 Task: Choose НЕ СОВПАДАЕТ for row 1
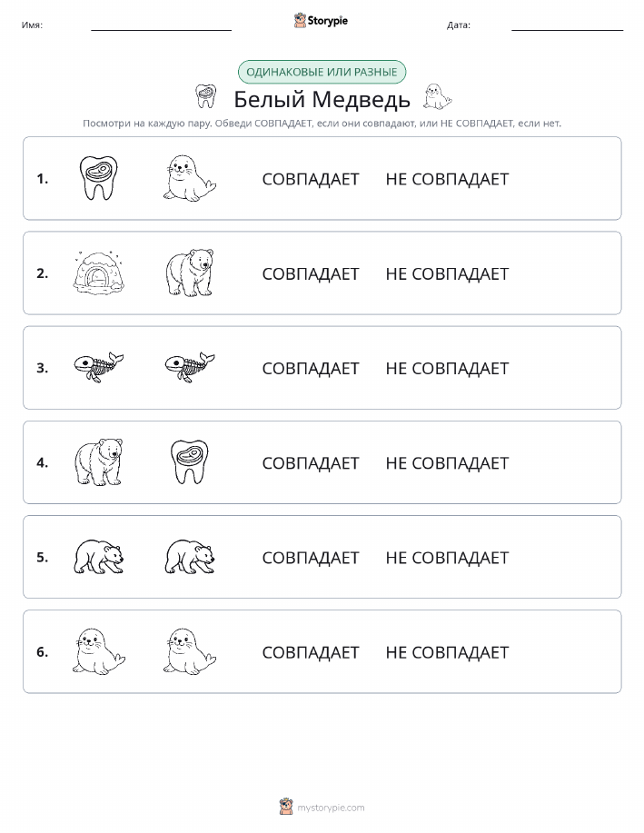point(447,179)
